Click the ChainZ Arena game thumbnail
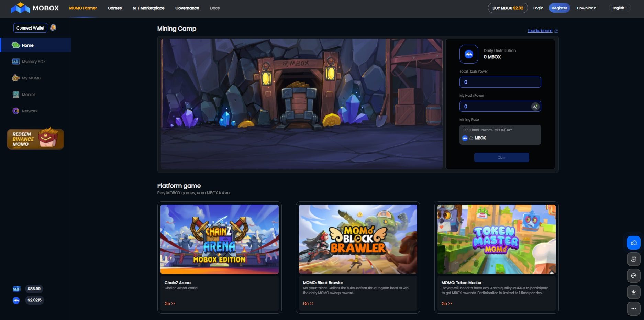Screen dimensions: 644x320 [220, 239]
